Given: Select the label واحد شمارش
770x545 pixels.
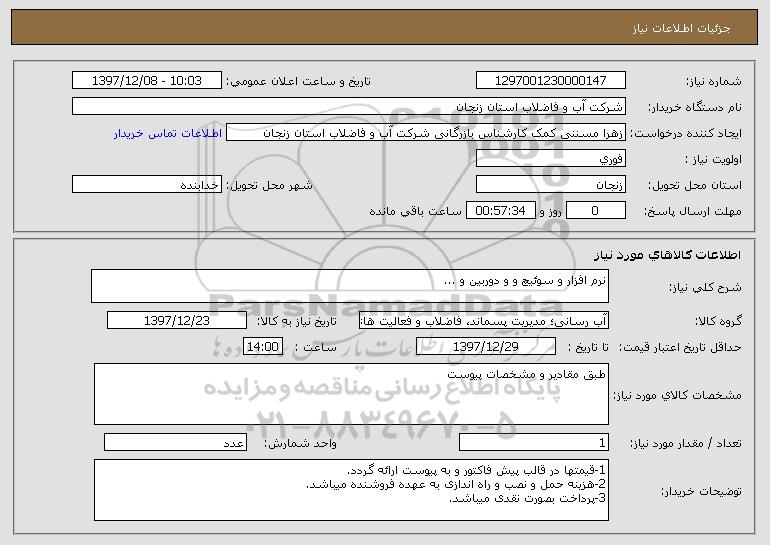Looking at the screenshot, I should coord(301,444).
